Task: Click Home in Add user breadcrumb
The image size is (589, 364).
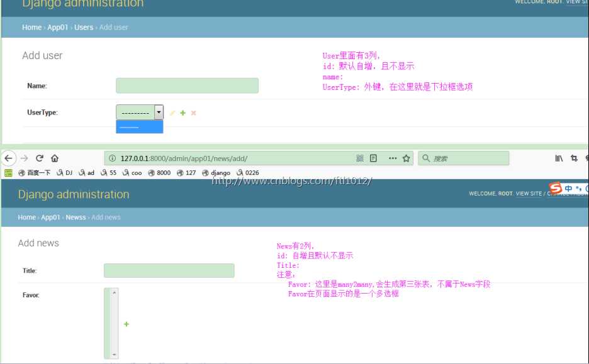Action: click(31, 28)
